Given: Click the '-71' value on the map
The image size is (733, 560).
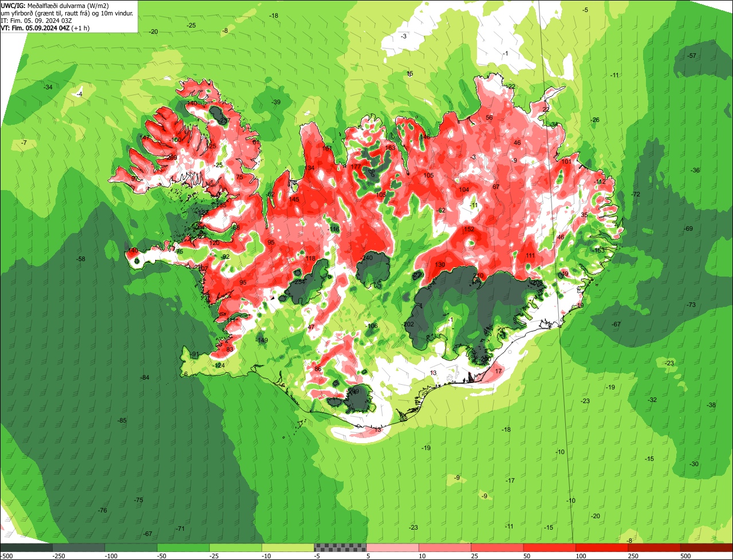Looking at the screenshot, I should pyautogui.click(x=180, y=529).
